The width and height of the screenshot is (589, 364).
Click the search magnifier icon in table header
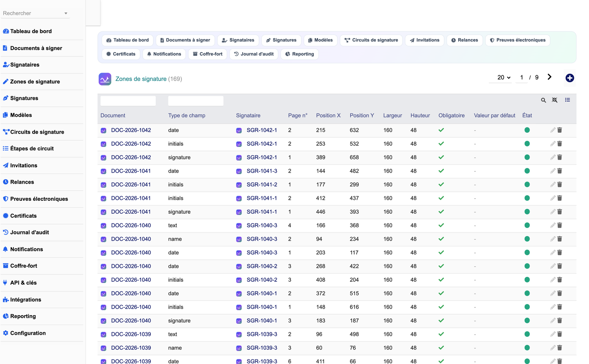coord(543,100)
